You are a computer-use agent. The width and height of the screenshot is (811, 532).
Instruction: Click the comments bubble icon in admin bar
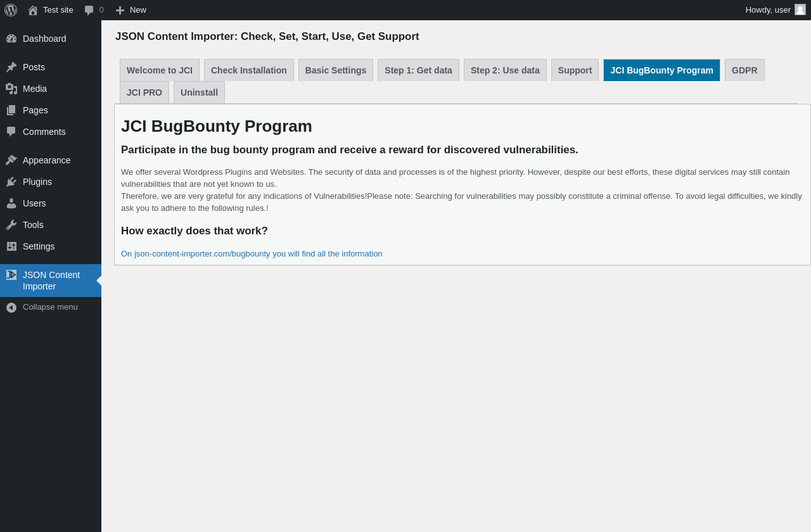tap(89, 10)
